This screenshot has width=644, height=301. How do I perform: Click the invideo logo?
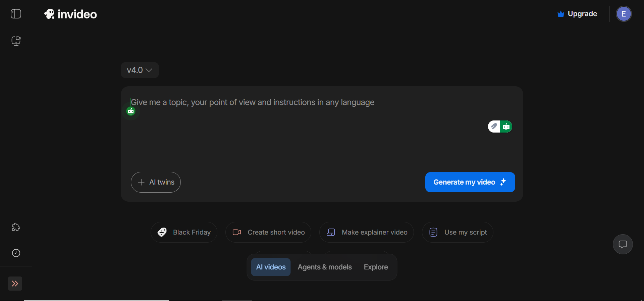click(x=71, y=14)
